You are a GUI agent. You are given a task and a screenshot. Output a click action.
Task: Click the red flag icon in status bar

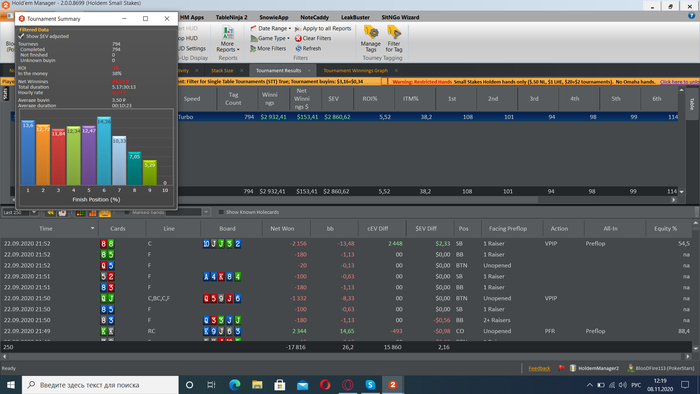click(x=562, y=368)
